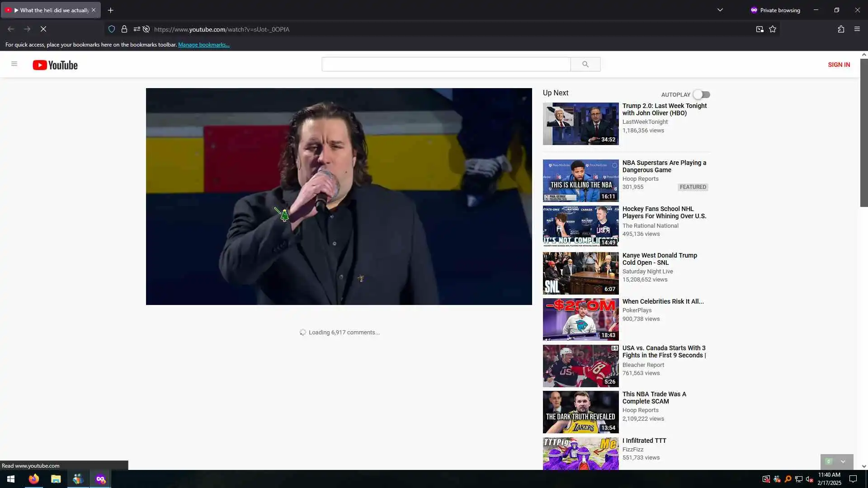Open the YouTube hamburger guide menu

click(14, 64)
